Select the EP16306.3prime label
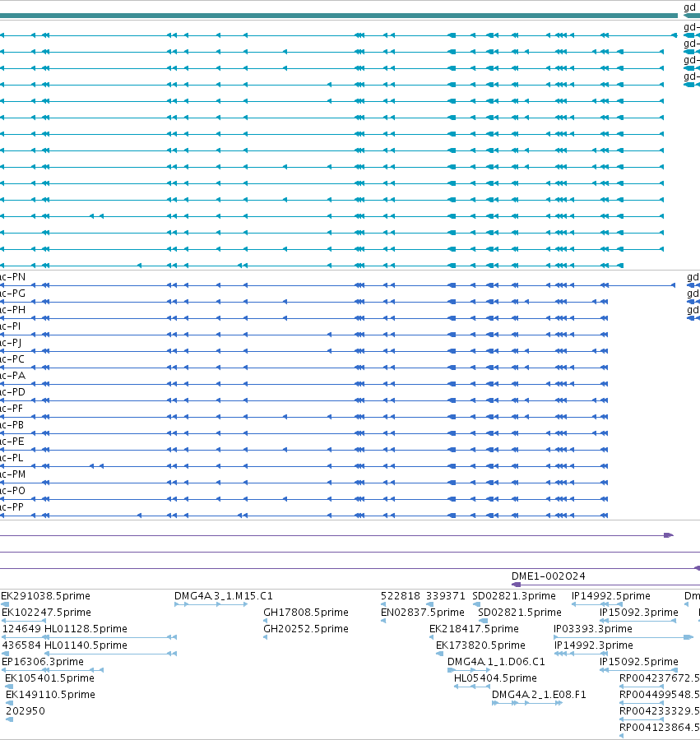Screen dimensions: 700x740 [x=43, y=662]
